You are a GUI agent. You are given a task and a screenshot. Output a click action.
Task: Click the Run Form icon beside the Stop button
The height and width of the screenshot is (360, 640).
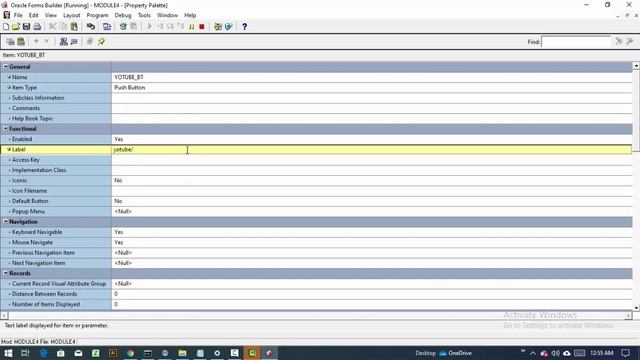click(x=149, y=27)
